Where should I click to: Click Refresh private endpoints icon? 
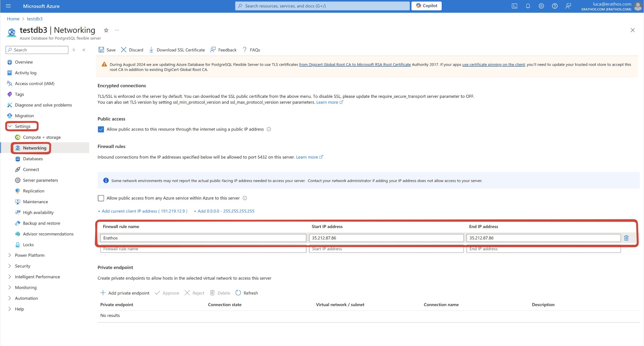coord(238,293)
